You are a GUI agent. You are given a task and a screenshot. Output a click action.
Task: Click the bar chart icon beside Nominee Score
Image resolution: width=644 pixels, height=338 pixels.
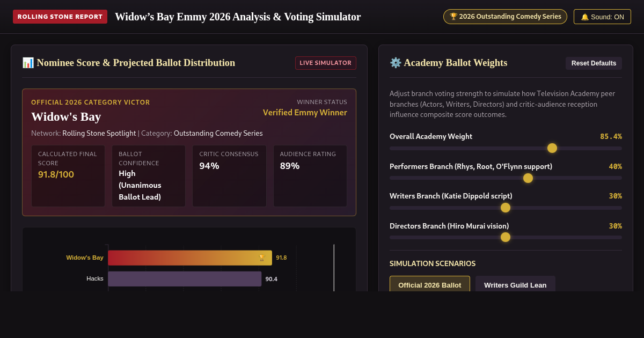tap(28, 63)
